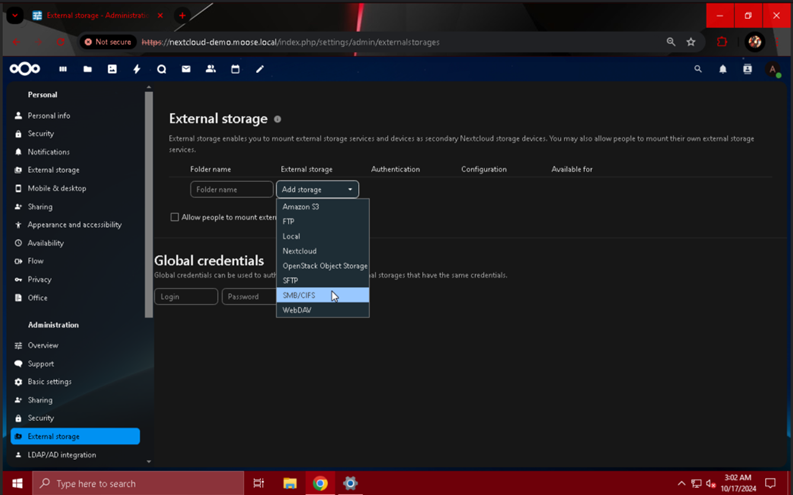Viewport: 793px width, 495px height.
Task: Select Nextcloud from the storage list
Action: 323,251
